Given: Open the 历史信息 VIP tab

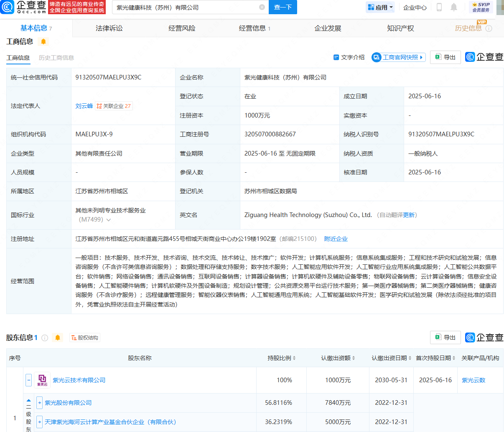Looking at the screenshot, I should [x=468, y=28].
